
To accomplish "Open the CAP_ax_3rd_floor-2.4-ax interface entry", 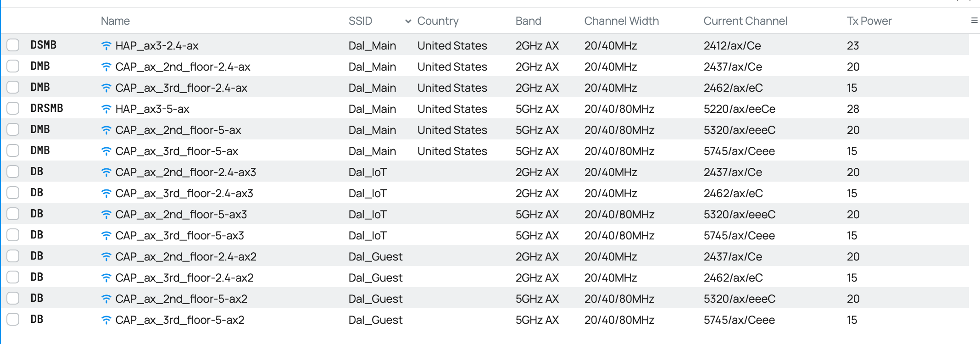I will point(181,88).
